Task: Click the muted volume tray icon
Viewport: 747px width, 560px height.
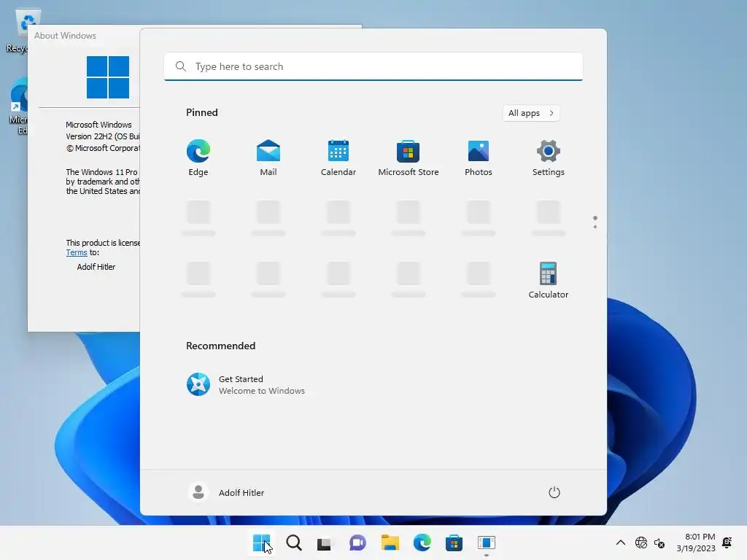Action: point(659,542)
